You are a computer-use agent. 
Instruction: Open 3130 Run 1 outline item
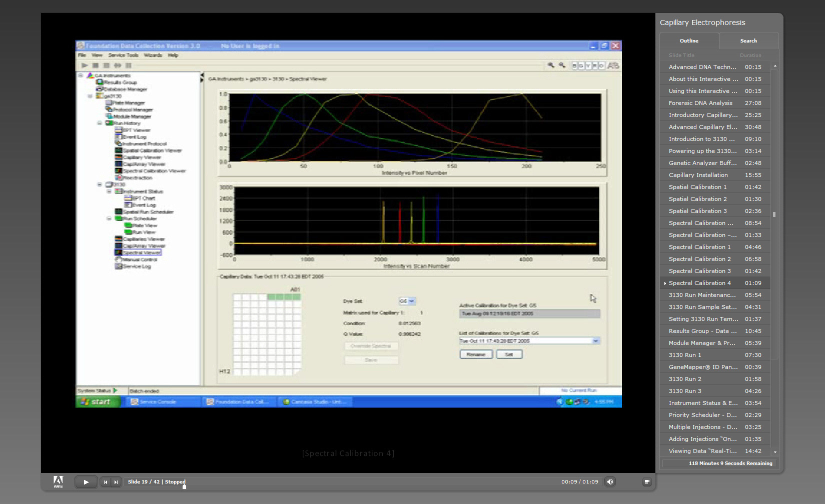715,355
